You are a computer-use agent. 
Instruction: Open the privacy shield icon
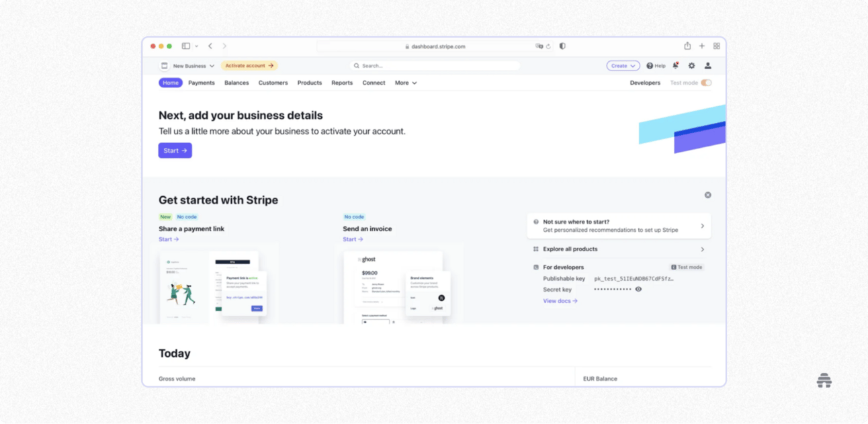pos(562,46)
